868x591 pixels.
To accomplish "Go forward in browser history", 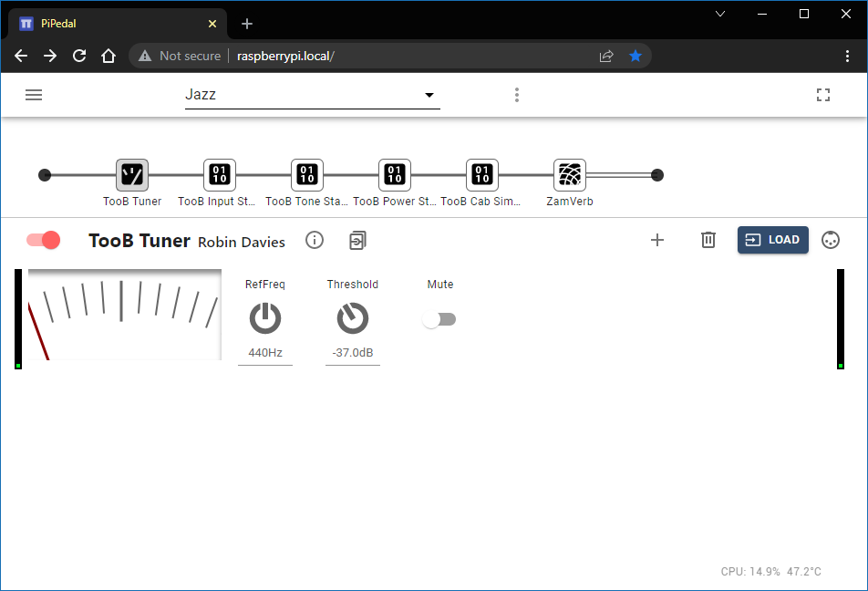I will coord(50,56).
